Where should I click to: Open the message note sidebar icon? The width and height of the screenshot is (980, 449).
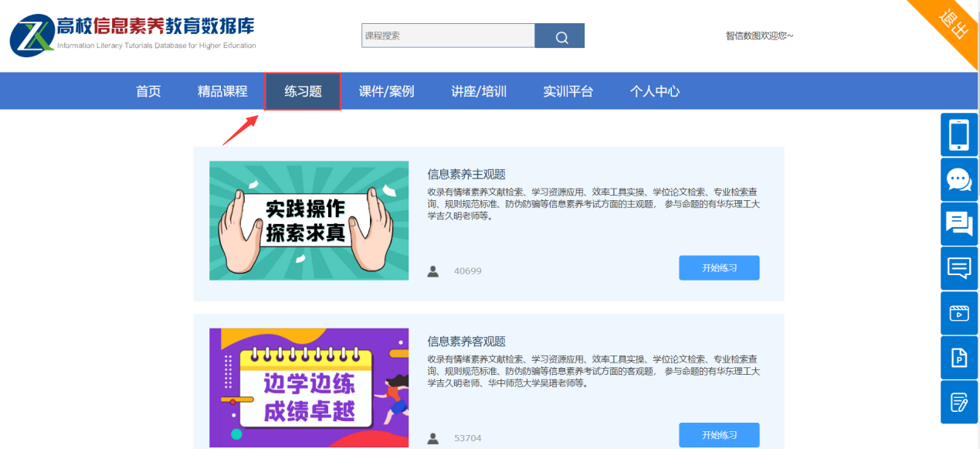(959, 268)
